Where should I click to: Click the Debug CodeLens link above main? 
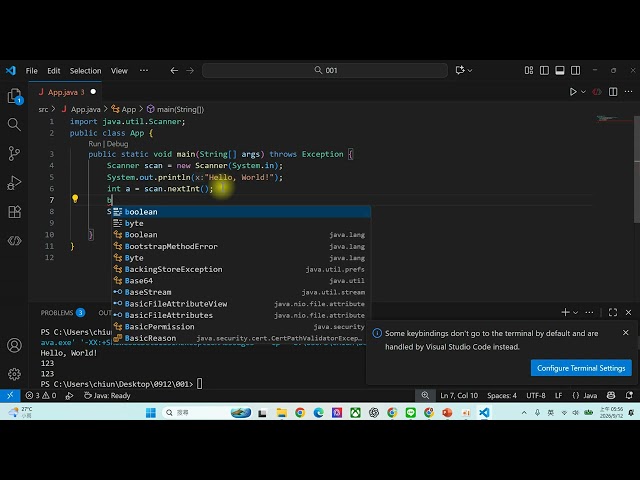tap(118, 144)
